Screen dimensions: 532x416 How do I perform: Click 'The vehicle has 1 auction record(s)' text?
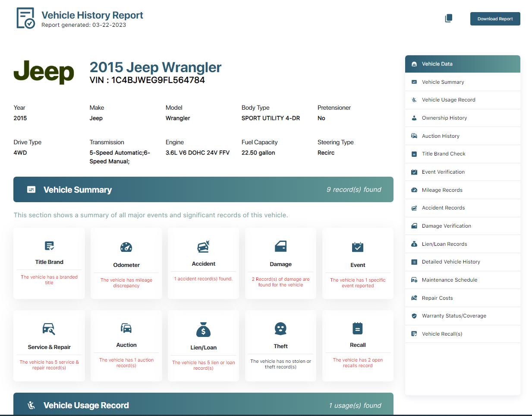point(126,363)
